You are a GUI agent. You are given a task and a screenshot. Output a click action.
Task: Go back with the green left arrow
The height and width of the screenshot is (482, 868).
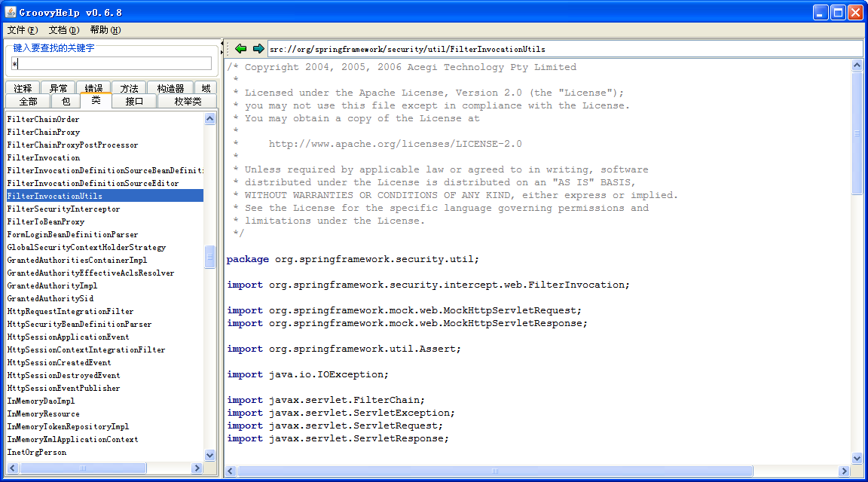(x=240, y=49)
